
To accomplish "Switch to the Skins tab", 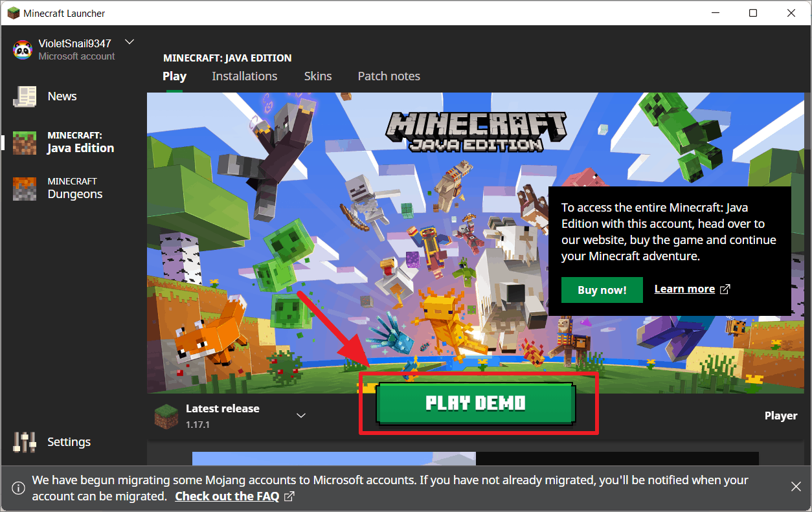I will [318, 76].
